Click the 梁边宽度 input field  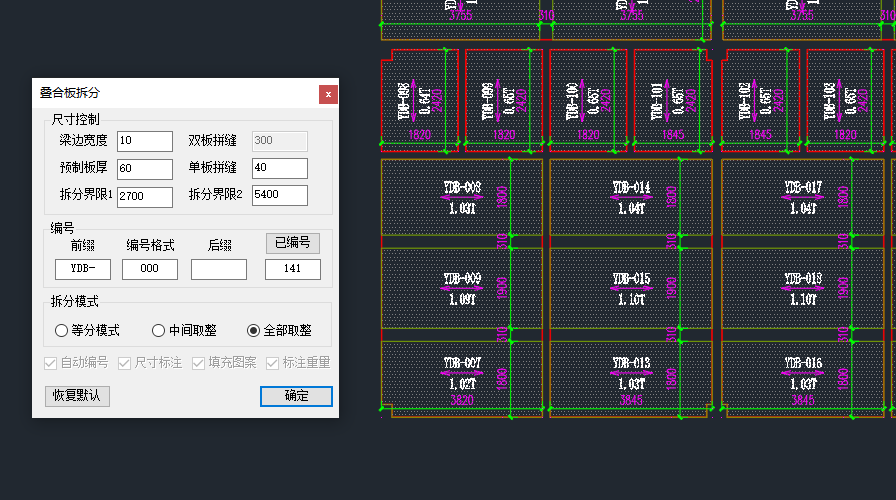144,141
